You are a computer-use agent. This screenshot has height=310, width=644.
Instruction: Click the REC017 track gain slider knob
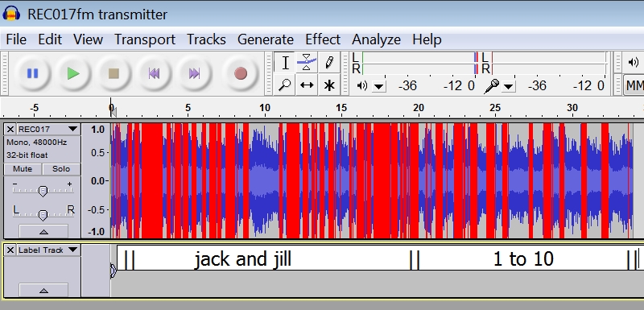(43, 191)
